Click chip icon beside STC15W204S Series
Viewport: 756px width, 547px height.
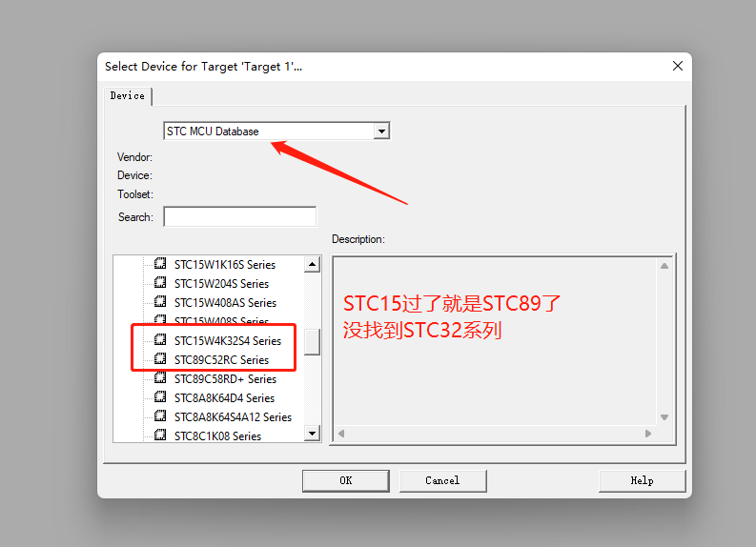click(160, 282)
